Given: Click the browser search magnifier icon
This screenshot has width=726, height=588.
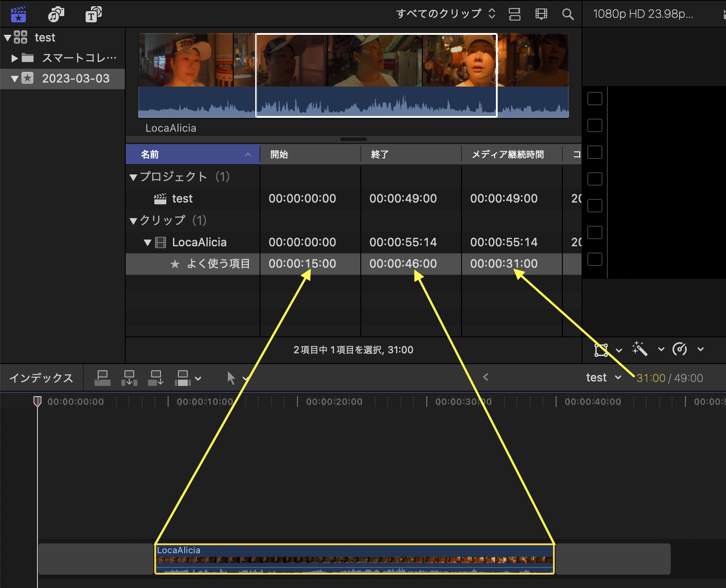Looking at the screenshot, I should (x=568, y=14).
